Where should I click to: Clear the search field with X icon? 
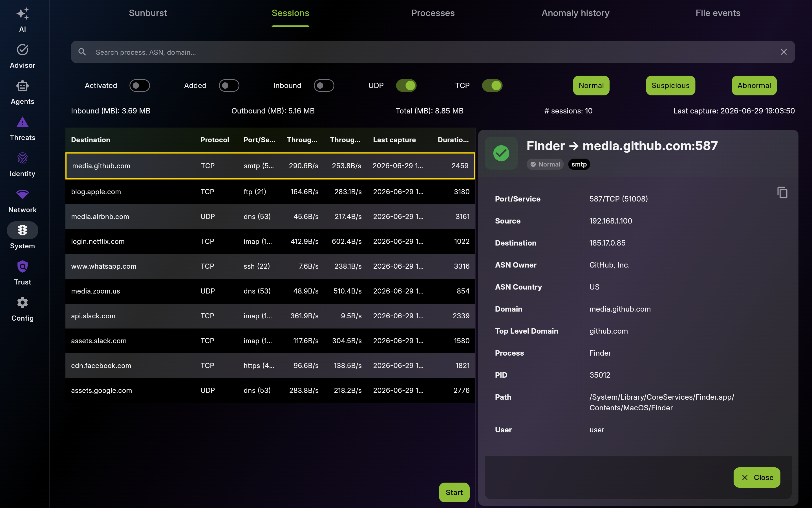784,52
